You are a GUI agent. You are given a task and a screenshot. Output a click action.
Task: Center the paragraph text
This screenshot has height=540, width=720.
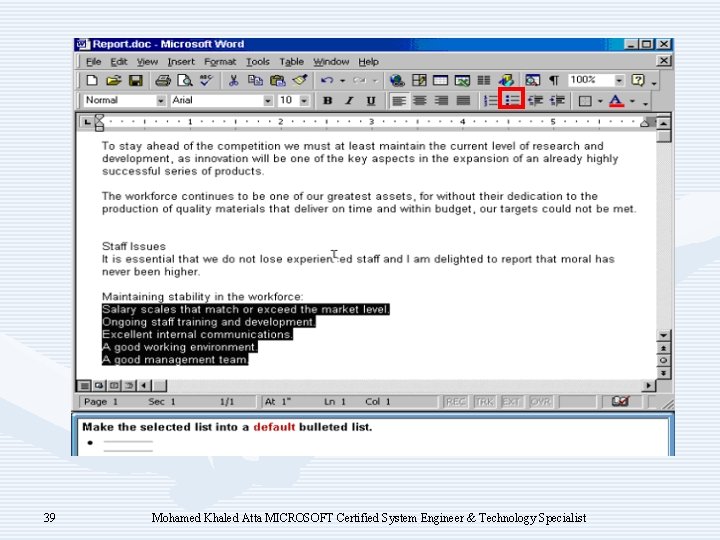[420, 101]
